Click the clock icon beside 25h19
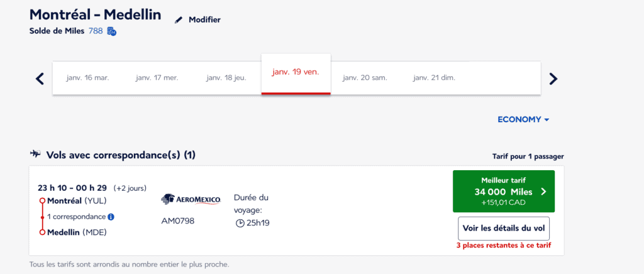Image resolution: width=644 pixels, height=274 pixels. [240, 223]
